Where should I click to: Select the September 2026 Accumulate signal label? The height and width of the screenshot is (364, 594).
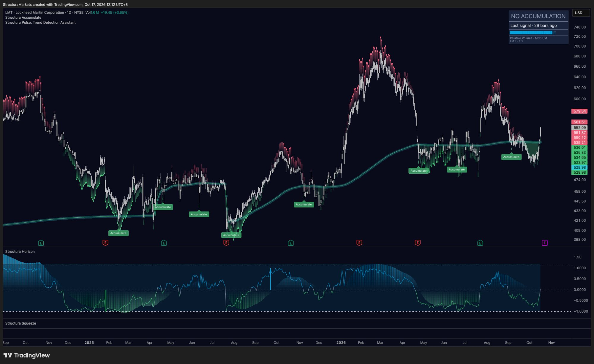(x=511, y=157)
